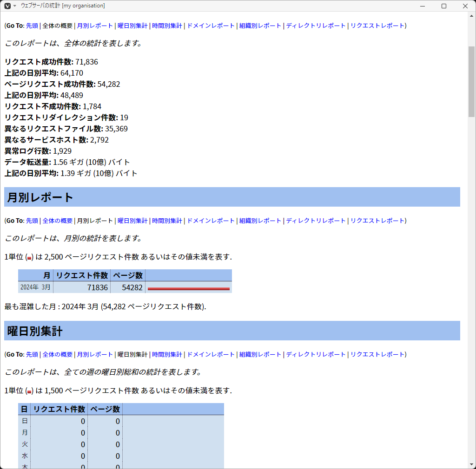
Task: Open ドメインレポート link under the 月別レポート heading
Action: pyautogui.click(x=211, y=221)
